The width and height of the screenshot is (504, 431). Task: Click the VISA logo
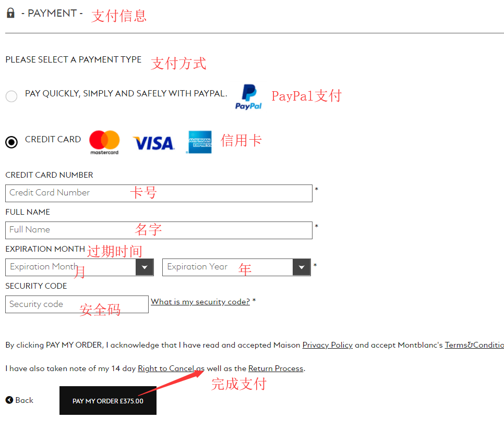(154, 143)
